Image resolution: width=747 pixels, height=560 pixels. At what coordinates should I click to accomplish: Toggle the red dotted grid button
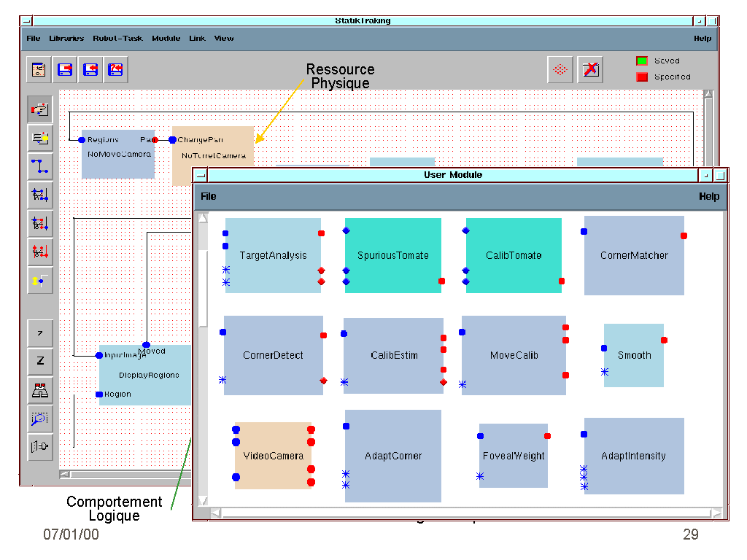pos(560,69)
